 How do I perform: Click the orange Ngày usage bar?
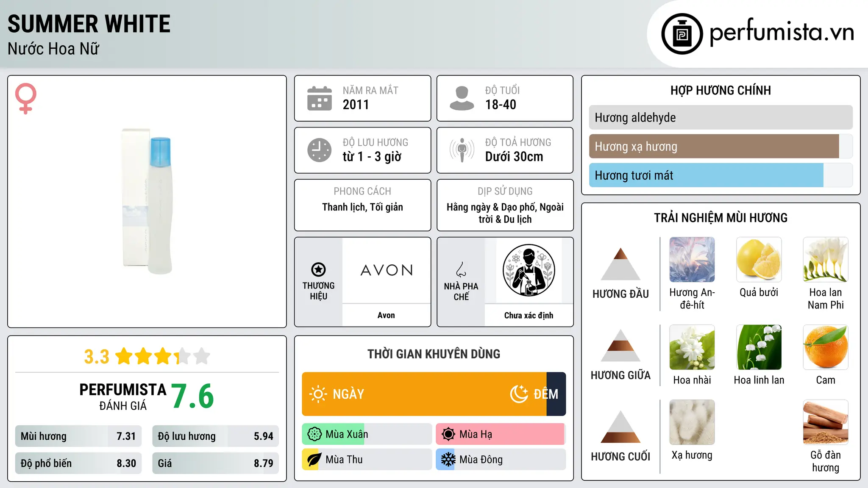[424, 394]
